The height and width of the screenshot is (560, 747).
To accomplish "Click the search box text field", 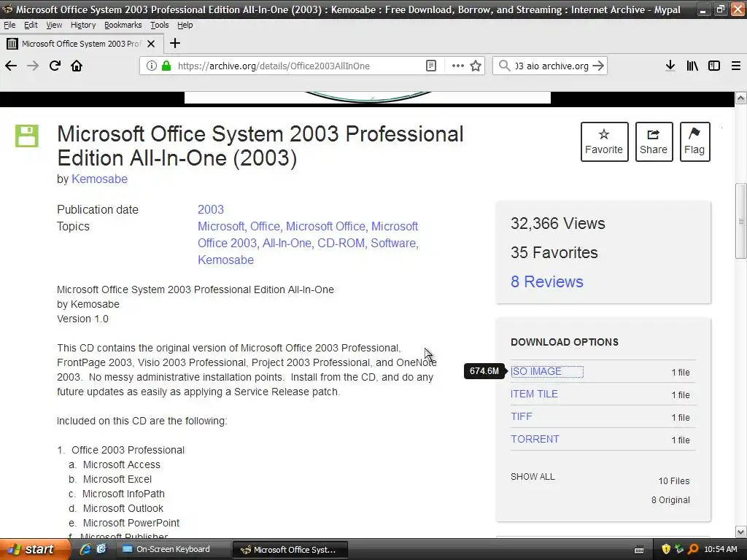I will tap(551, 66).
